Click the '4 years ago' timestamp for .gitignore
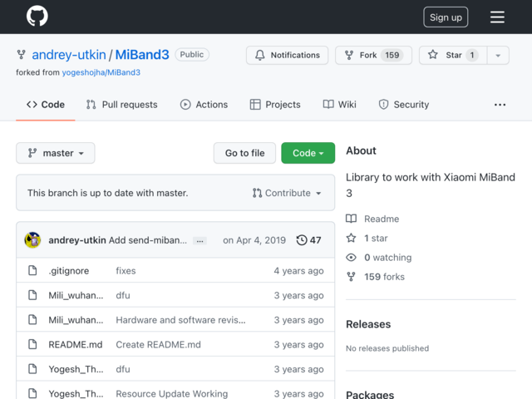This screenshot has width=532, height=399. pos(299,271)
